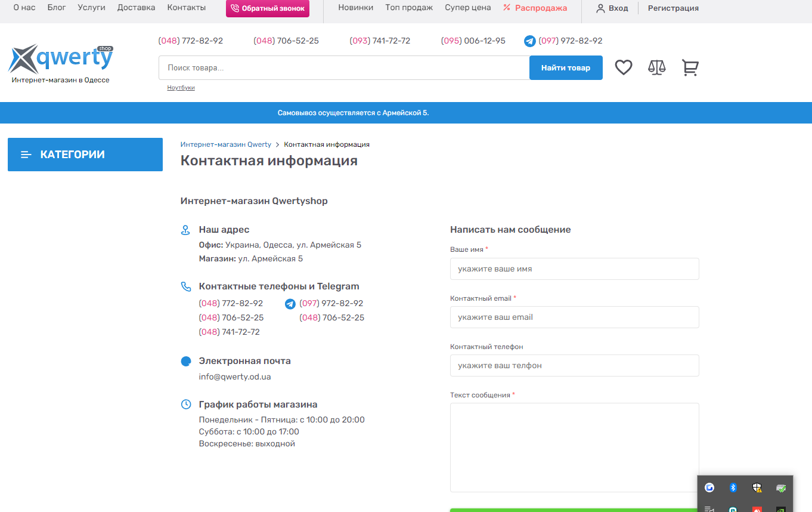The width and height of the screenshot is (812, 512).
Task: Follow the Интернет-магазин Qwerty breadcrumb link
Action: (226, 144)
